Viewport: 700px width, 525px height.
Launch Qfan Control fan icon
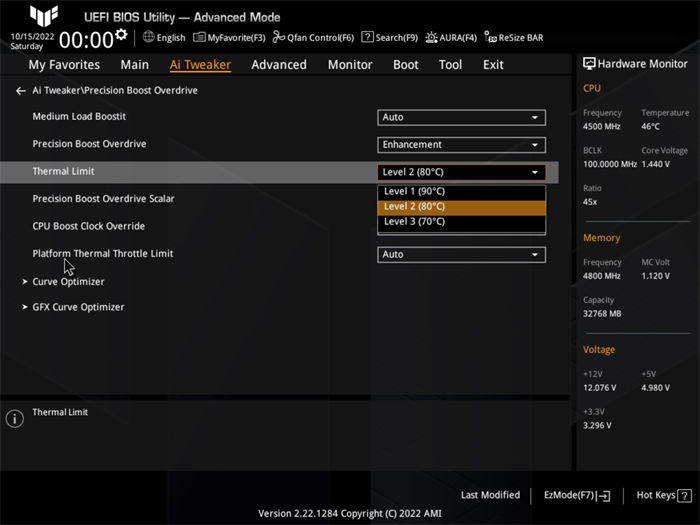[279, 37]
